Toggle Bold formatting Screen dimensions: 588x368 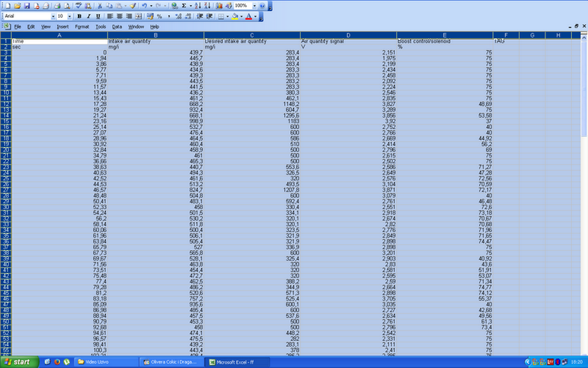pos(79,16)
